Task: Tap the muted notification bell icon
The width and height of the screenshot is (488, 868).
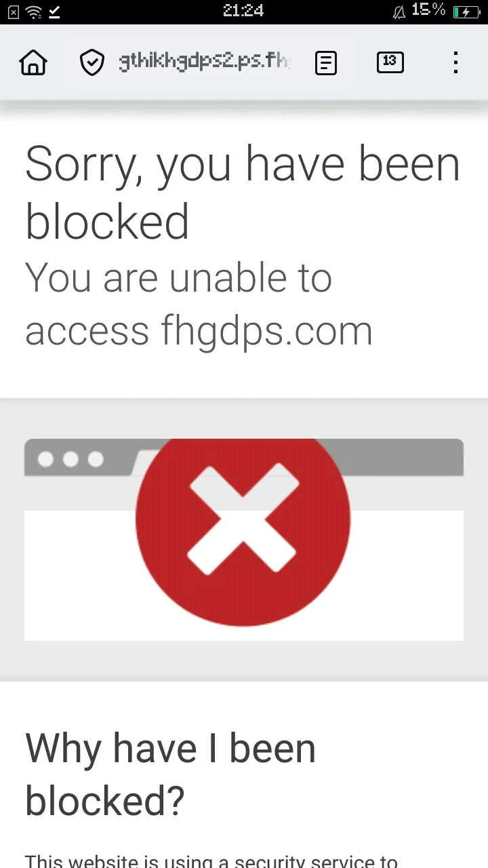Action: click(x=399, y=12)
